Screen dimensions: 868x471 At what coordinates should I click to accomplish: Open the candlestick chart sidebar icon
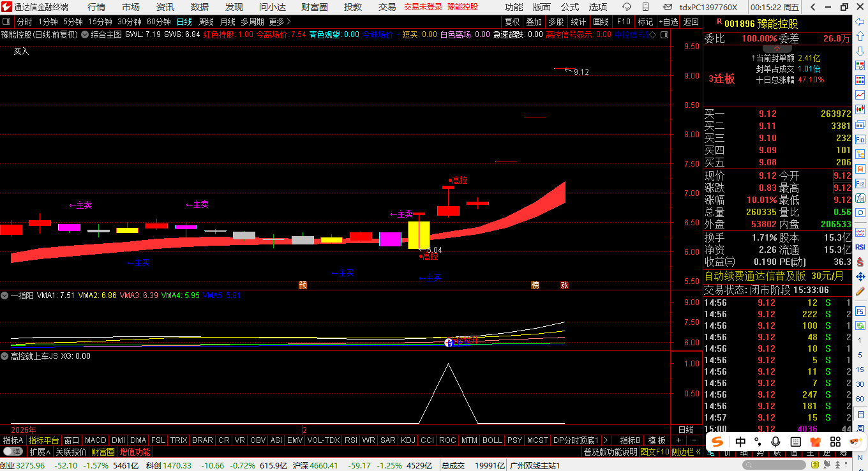pyautogui.click(x=860, y=110)
